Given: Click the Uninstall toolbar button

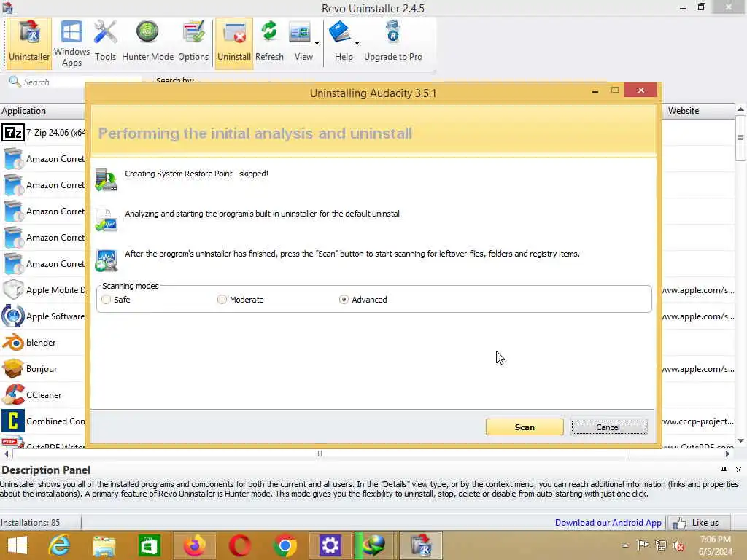Looking at the screenshot, I should 234,43.
